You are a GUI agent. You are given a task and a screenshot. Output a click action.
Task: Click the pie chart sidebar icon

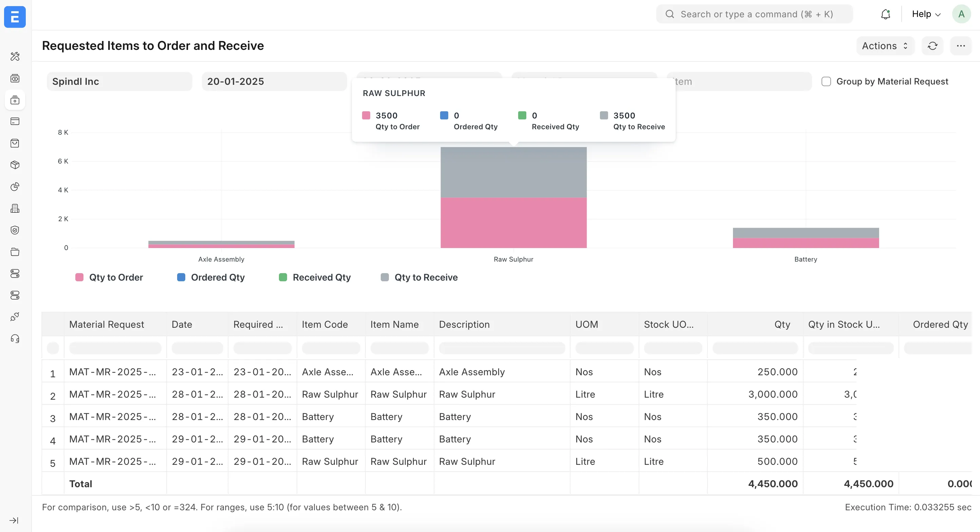pos(15,187)
